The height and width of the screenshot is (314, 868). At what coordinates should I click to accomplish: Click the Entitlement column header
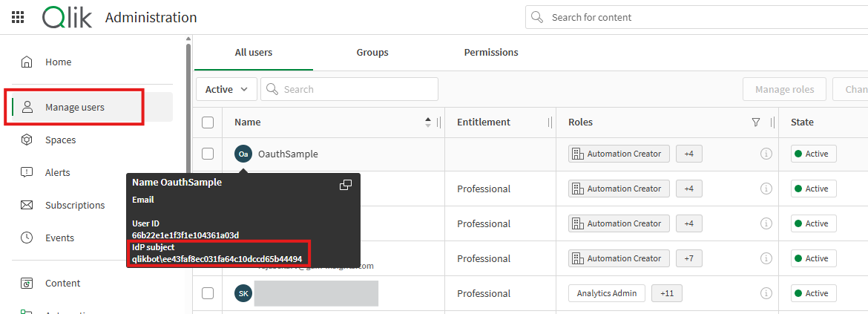point(483,122)
